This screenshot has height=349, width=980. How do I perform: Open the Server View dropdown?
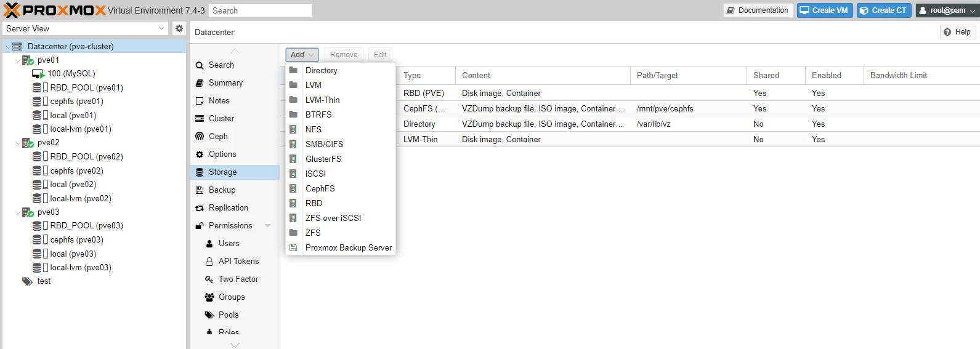tap(161, 28)
